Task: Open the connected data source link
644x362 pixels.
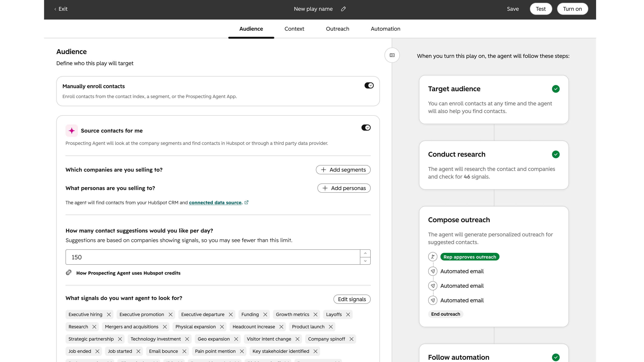Action: coord(215,202)
